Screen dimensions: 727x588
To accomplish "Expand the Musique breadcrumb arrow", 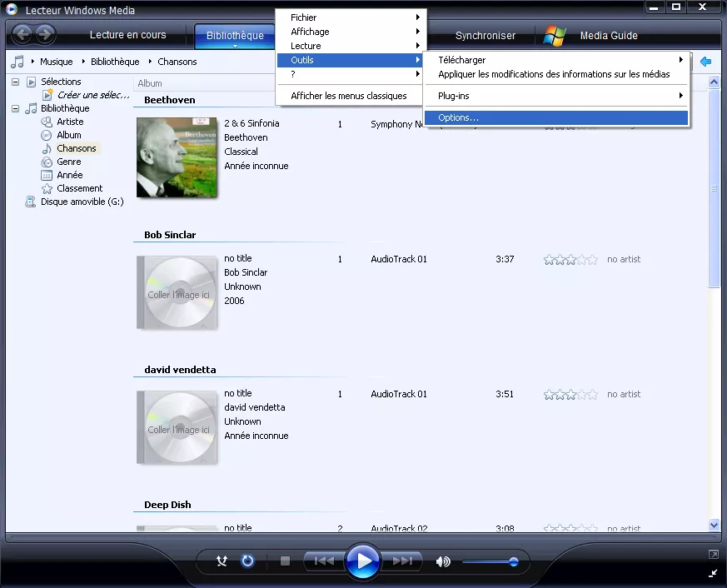I will [32, 61].
